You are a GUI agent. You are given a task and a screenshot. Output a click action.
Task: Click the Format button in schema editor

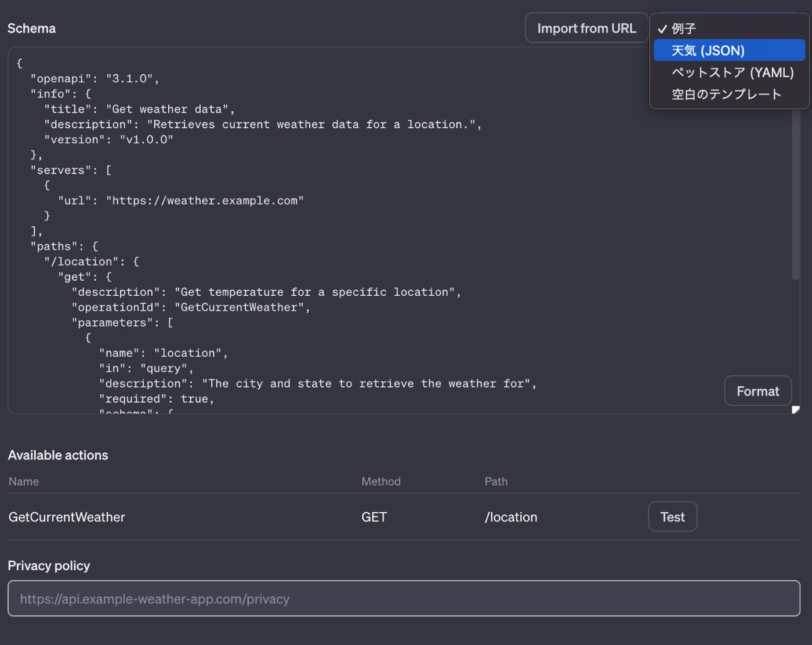pyautogui.click(x=758, y=392)
